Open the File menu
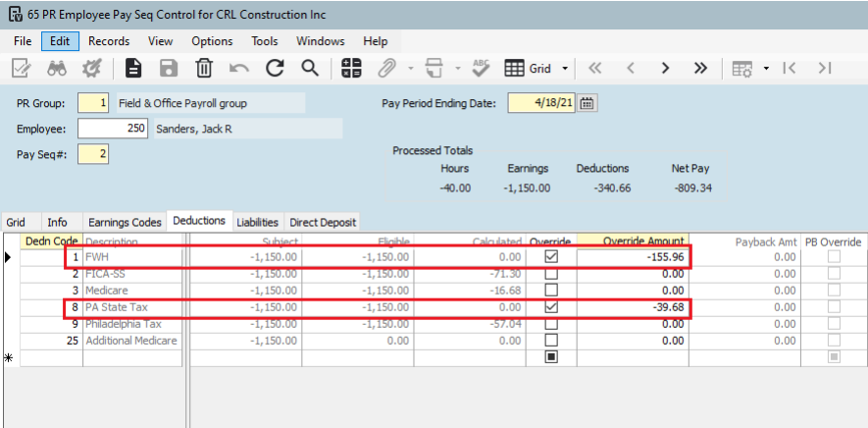This screenshot has height=428, width=868. 23,41
